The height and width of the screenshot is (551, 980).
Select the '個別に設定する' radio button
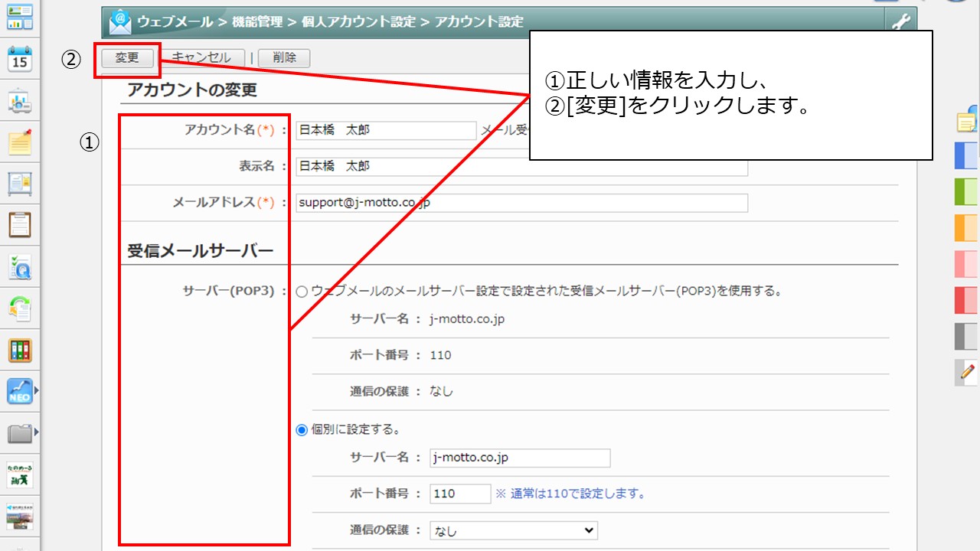coord(302,430)
